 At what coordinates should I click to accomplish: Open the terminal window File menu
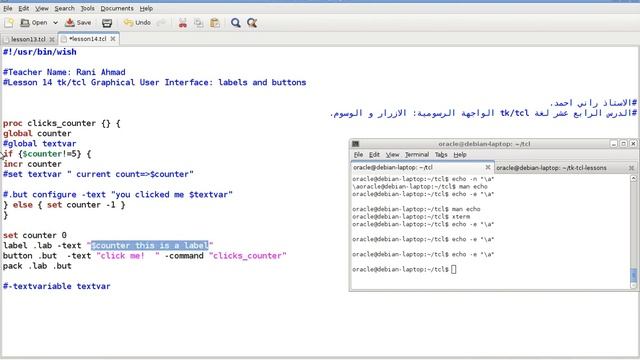[358, 155]
